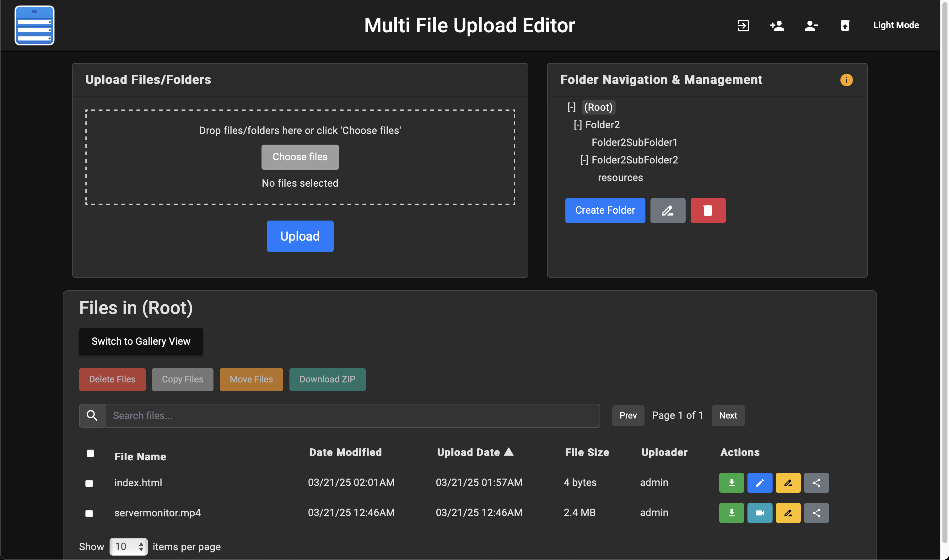Check the servermonitor.mp4 row checkbox
This screenshot has height=560, width=949.
[89, 514]
